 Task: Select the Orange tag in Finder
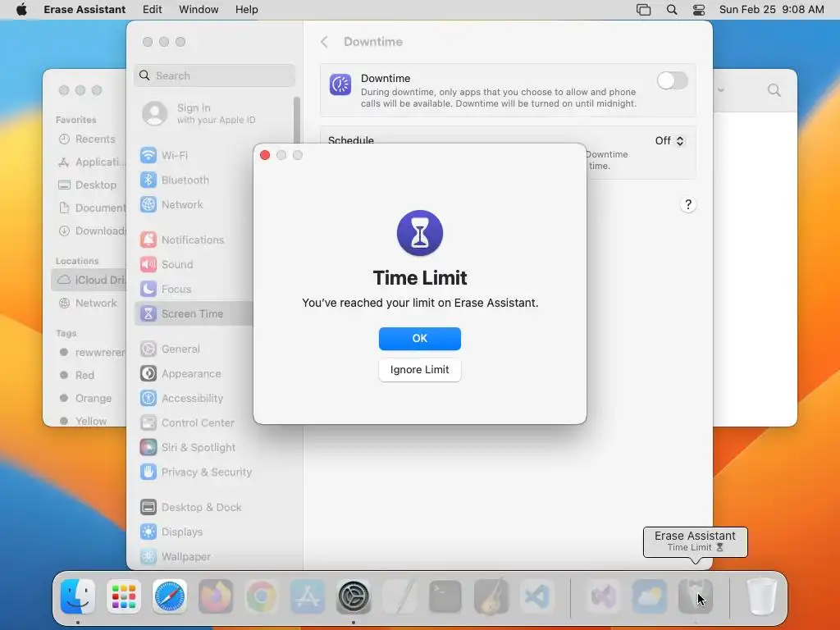click(85, 398)
